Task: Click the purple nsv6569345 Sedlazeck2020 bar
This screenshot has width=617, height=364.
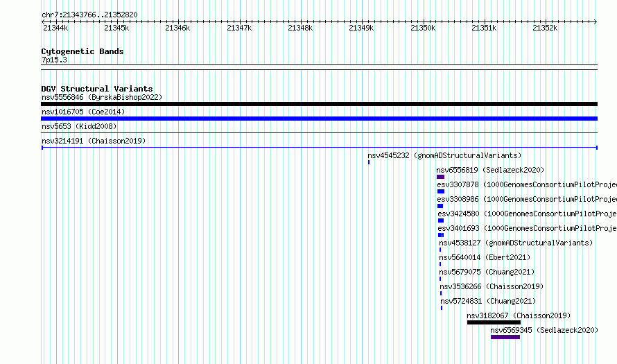Action: point(505,337)
